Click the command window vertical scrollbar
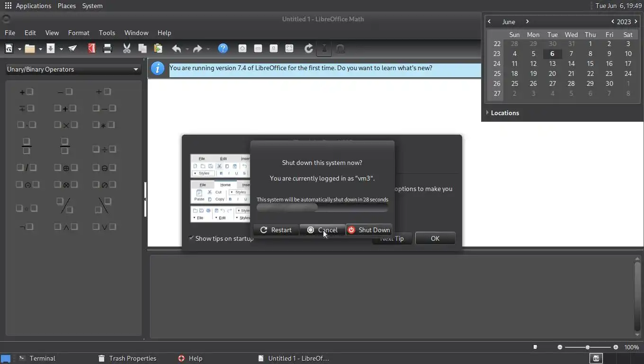Viewport: 644px width, 364px height. click(x=637, y=296)
